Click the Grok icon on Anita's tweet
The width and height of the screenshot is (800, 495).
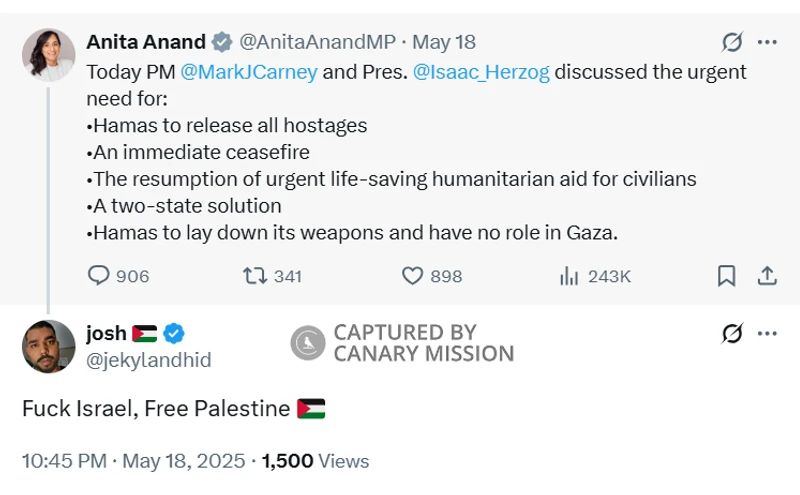(732, 42)
